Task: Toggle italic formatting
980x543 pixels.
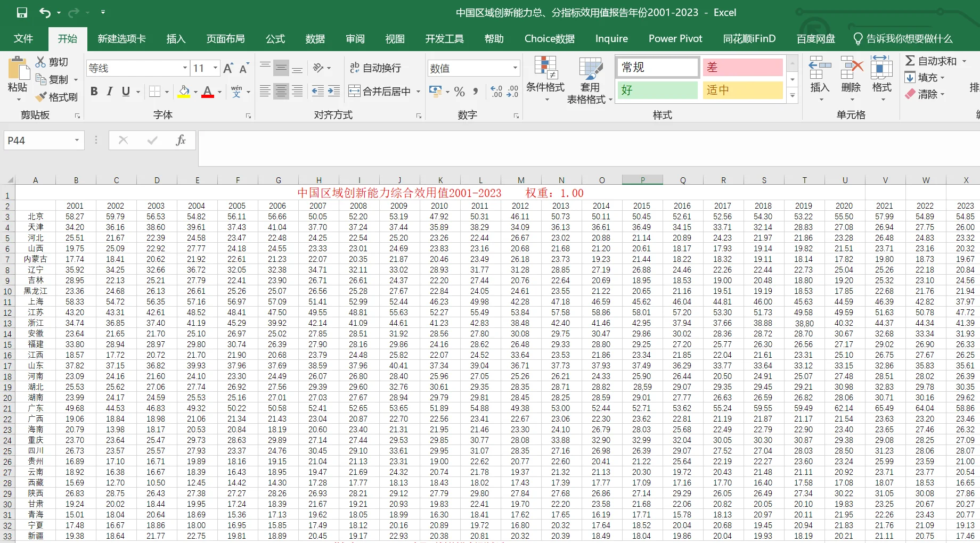Action: click(109, 91)
